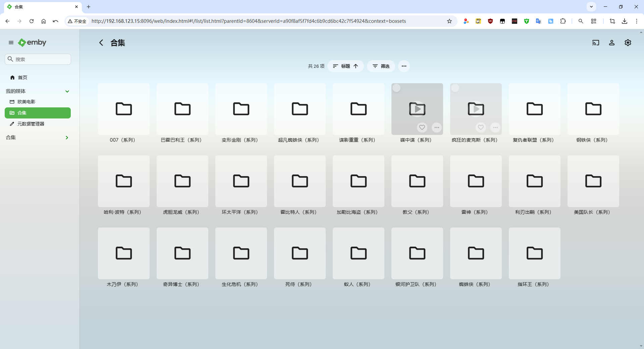644x349 pixels.
Task: Open the 银河护卫队（系列） folder
Action: [417, 253]
